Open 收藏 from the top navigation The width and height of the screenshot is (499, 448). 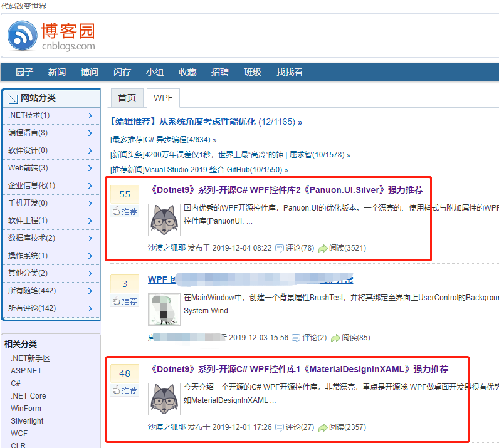(187, 72)
